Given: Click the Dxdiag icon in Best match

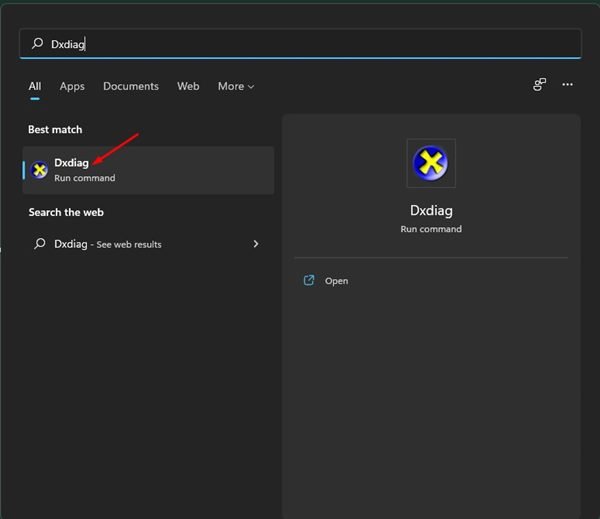Looking at the screenshot, I should pyautogui.click(x=39, y=170).
